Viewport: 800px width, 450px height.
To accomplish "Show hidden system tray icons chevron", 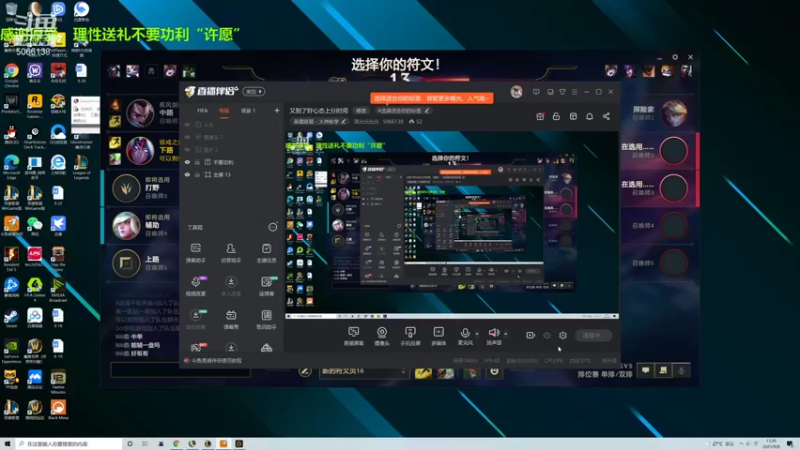I will [741, 444].
